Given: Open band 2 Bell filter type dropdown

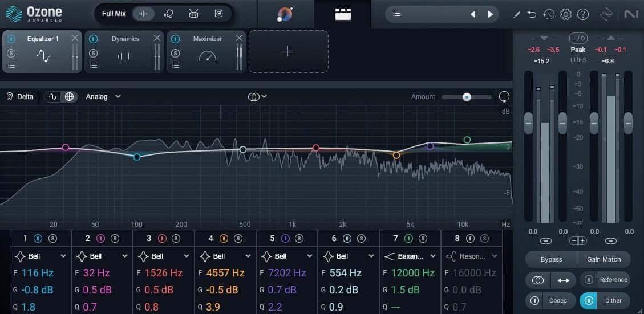Looking at the screenshot, I should [x=102, y=256].
